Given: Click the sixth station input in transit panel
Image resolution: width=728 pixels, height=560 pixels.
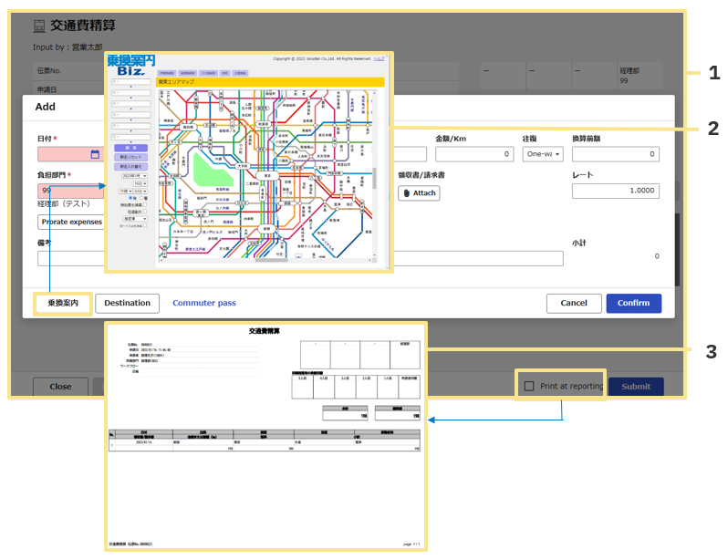Looking at the screenshot, I should click(x=131, y=137).
